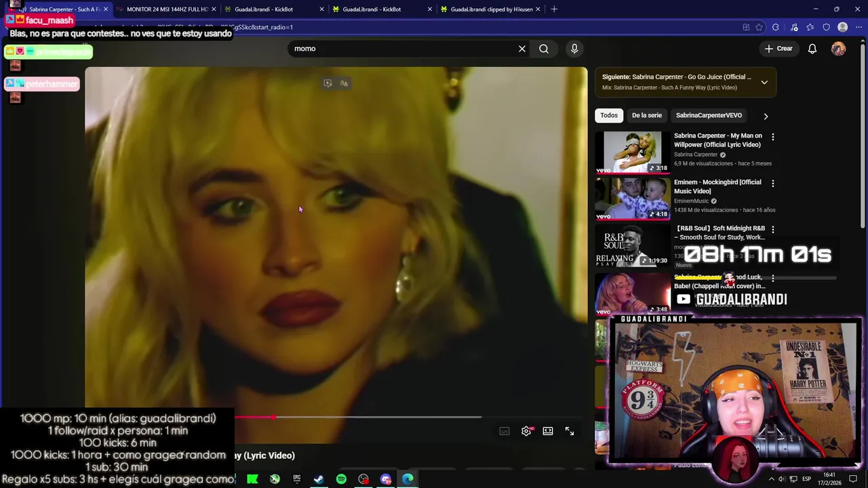Switch the ESP keyboard language indicator

807,479
